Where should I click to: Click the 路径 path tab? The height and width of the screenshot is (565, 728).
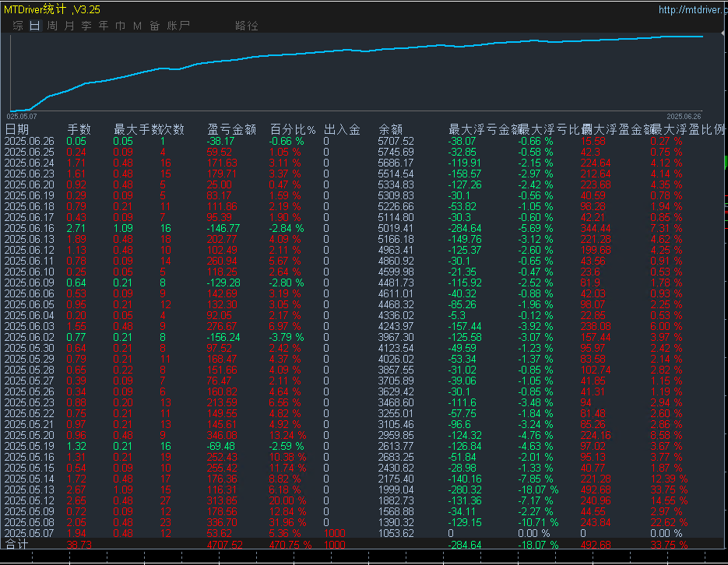[247, 26]
